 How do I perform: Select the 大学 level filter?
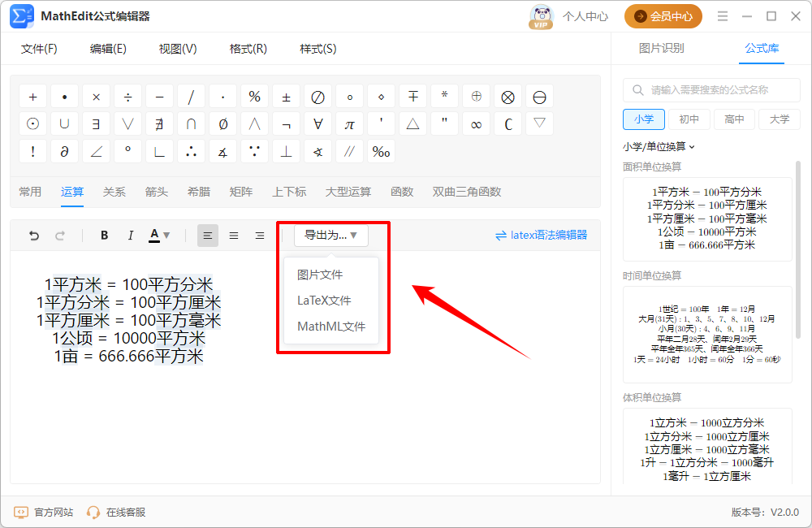780,119
